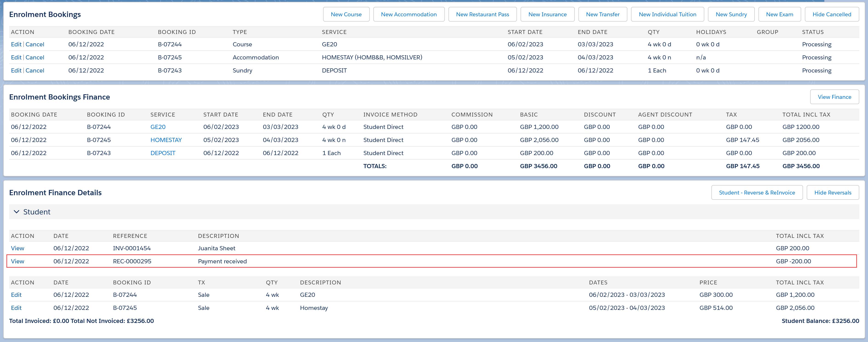View the REC-0000295 payment received record
Image resolution: width=868 pixels, height=342 pixels.
(x=17, y=261)
